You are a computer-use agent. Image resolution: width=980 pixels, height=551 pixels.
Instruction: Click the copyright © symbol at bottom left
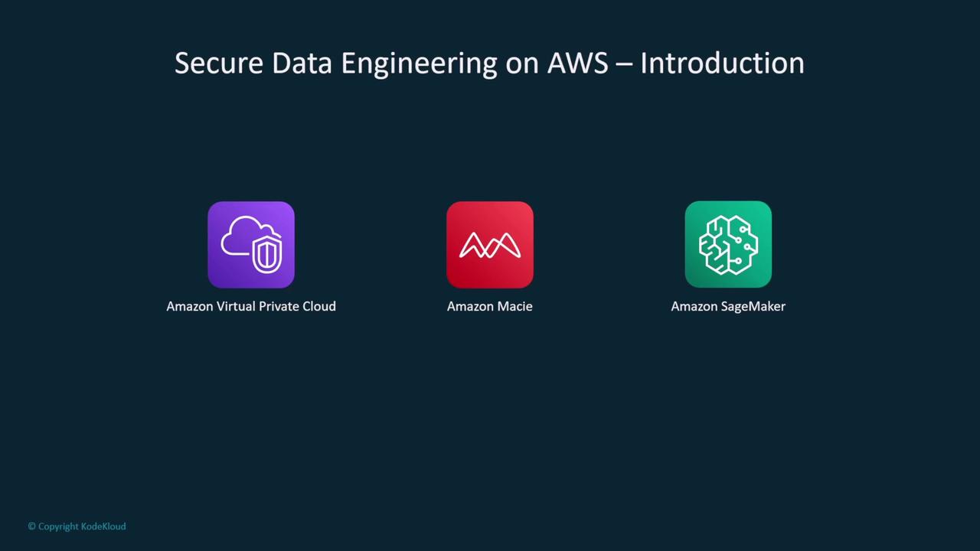pyautogui.click(x=31, y=527)
